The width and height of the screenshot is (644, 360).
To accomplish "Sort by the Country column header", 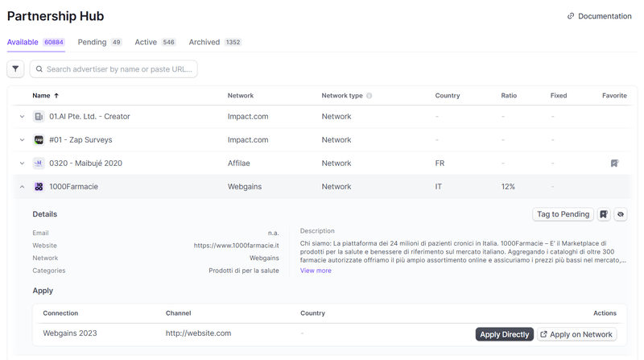I will tap(448, 96).
